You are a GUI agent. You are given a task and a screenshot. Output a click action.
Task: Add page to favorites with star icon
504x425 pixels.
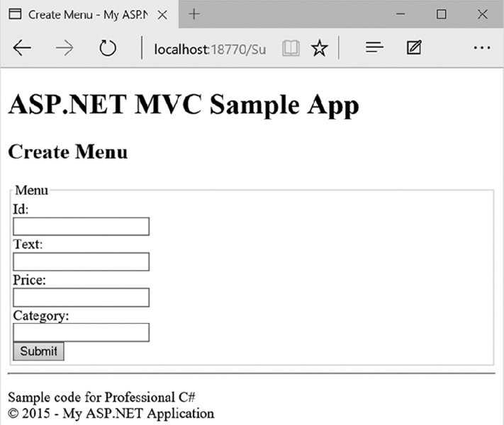(x=319, y=48)
